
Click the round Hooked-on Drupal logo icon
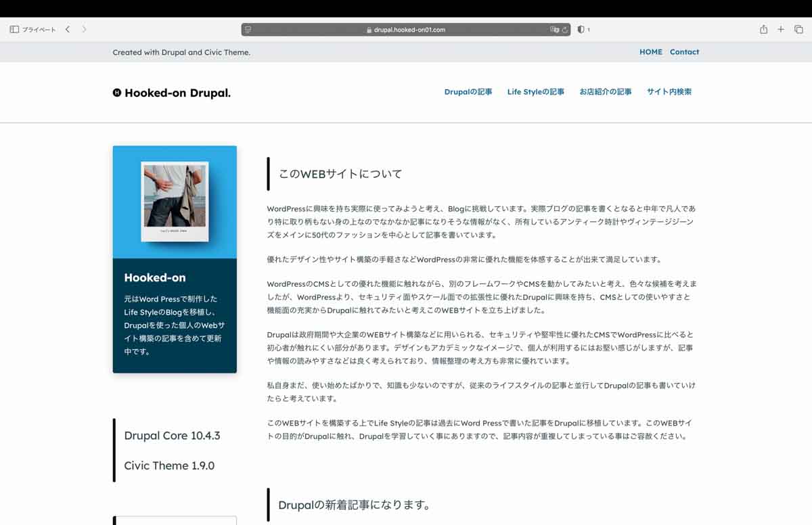(117, 93)
